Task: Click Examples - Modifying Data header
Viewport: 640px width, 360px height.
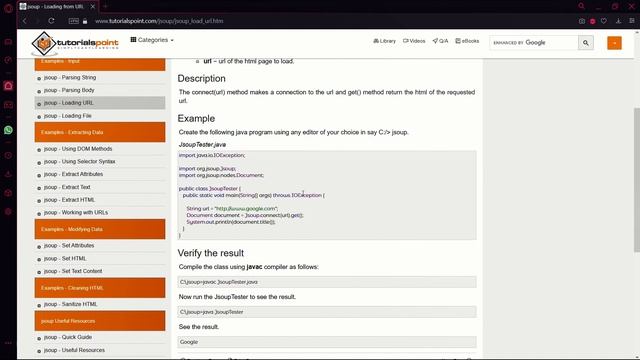Action: pyautogui.click(x=100, y=229)
